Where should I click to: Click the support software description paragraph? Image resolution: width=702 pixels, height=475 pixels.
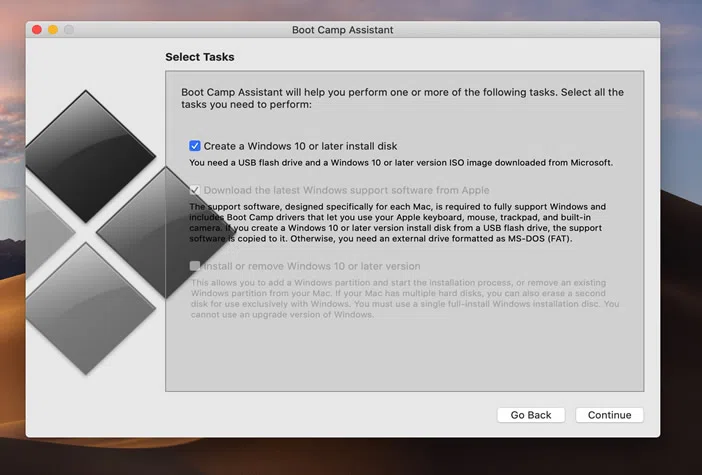[398, 223]
